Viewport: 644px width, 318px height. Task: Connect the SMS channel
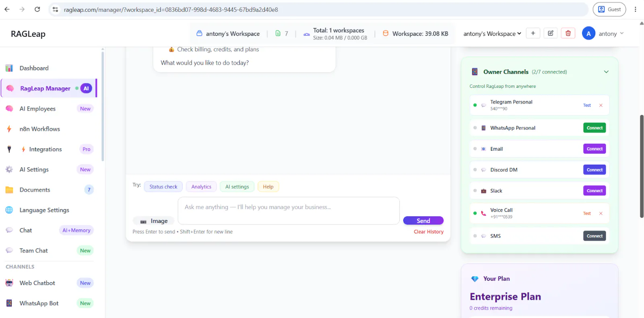click(x=594, y=236)
